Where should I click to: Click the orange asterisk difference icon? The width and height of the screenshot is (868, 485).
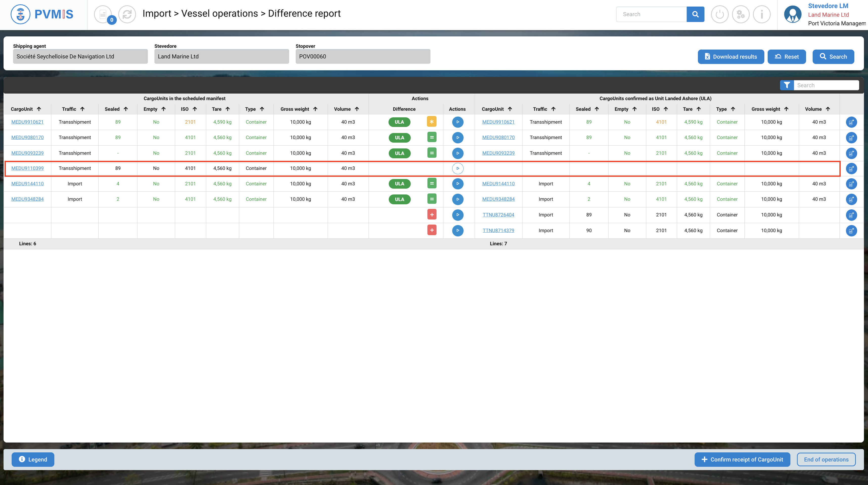(432, 122)
